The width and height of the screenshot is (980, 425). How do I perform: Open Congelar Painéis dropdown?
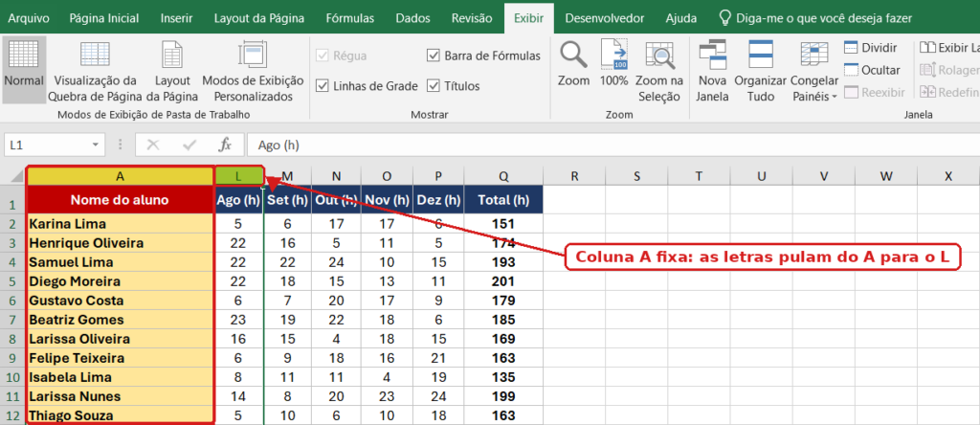tap(814, 71)
